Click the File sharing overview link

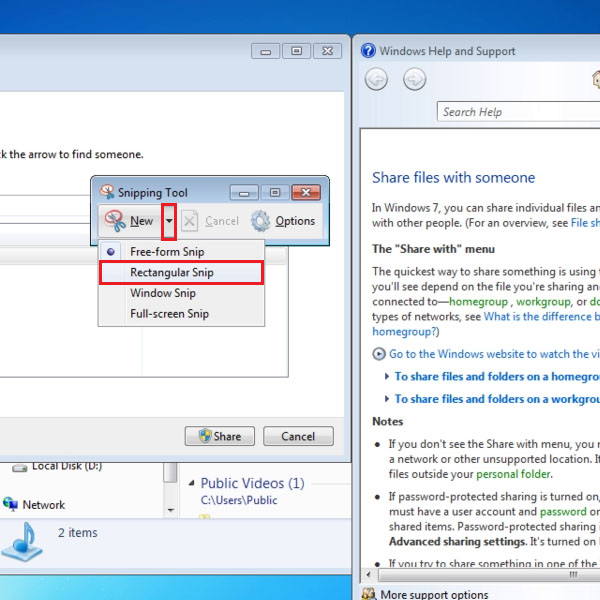point(585,223)
